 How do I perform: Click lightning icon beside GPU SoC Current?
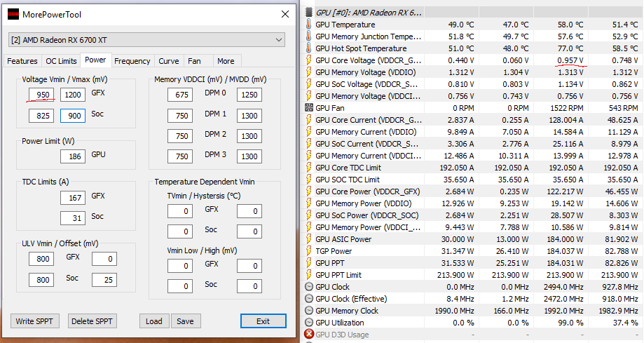click(309, 144)
